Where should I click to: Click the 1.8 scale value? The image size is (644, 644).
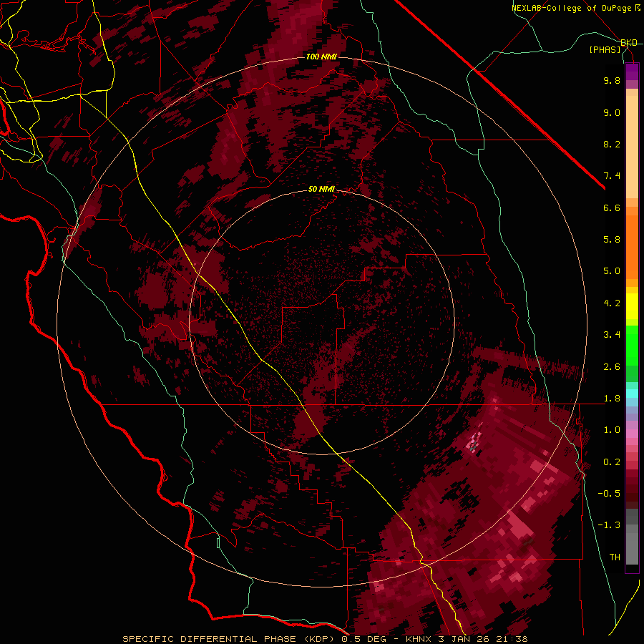click(x=612, y=399)
